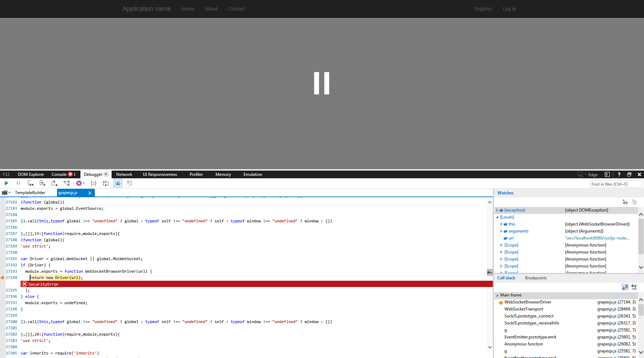Click the Find in files search box
644x358 pixels.
click(616, 184)
